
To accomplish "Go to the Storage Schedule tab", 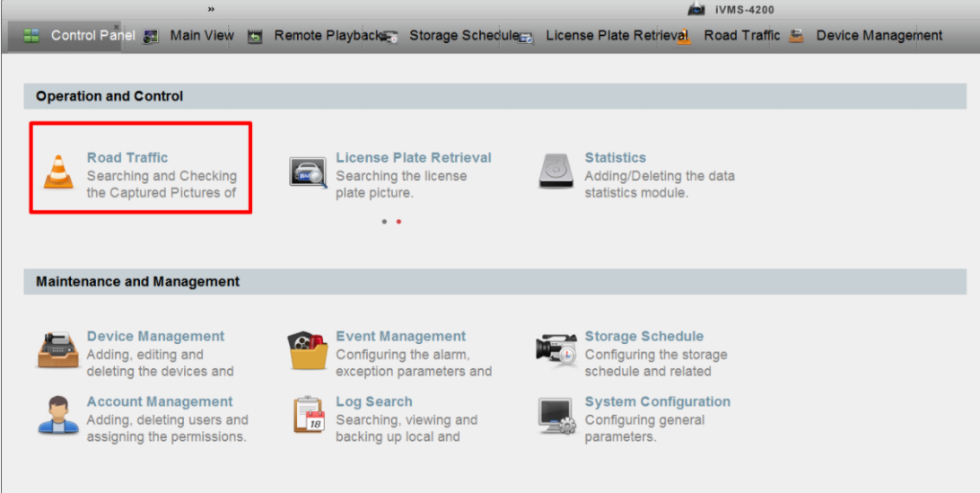I will [464, 36].
